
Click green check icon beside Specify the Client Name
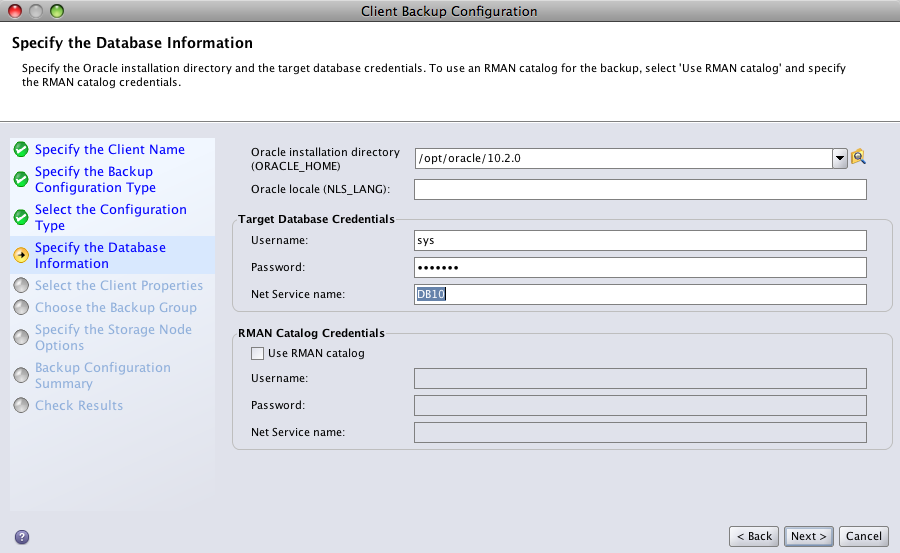click(21, 149)
